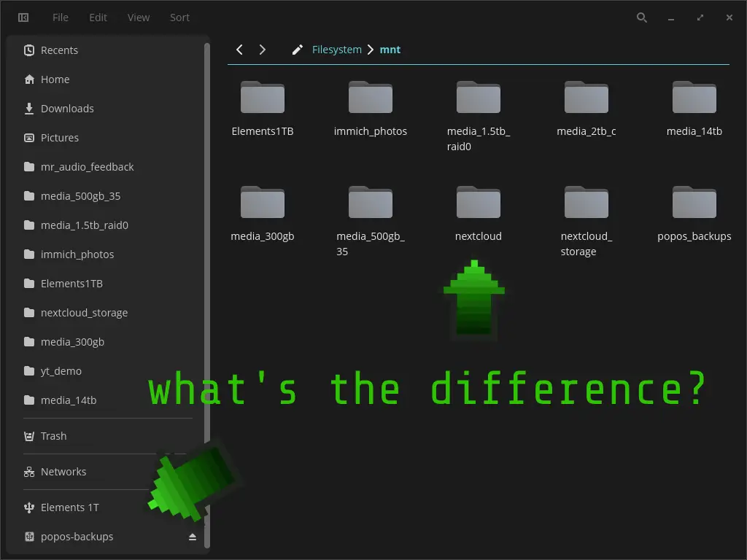Select the immich_photos folder in grid
Image resolution: width=747 pixels, height=560 pixels.
(370, 109)
